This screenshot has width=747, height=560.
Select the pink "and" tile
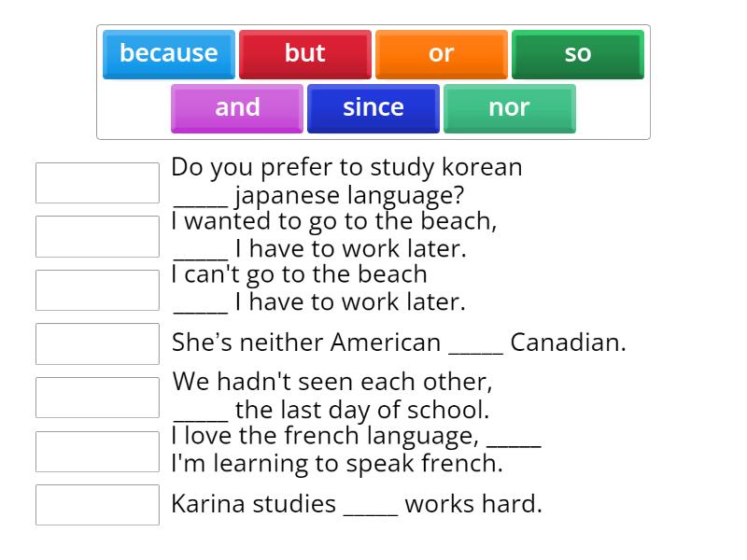236,107
